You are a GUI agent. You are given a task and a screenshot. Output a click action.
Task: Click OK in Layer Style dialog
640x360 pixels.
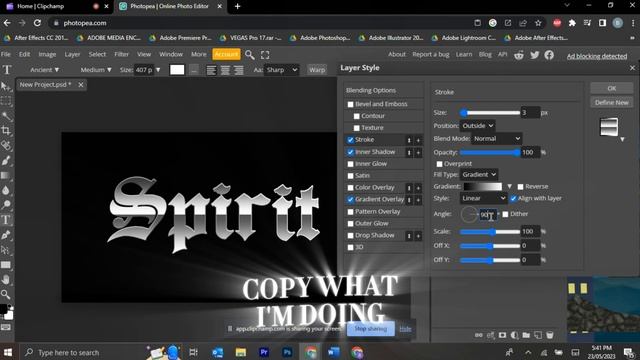pos(611,89)
